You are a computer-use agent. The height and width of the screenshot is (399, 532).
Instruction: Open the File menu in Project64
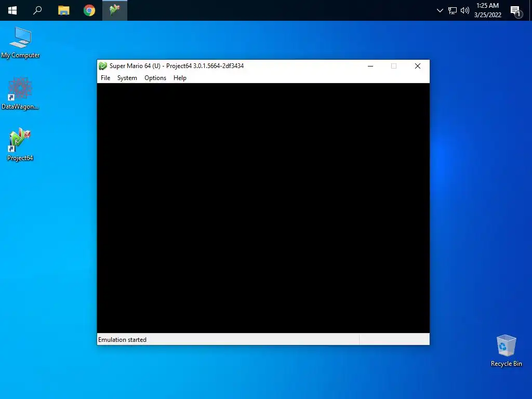[x=105, y=78]
